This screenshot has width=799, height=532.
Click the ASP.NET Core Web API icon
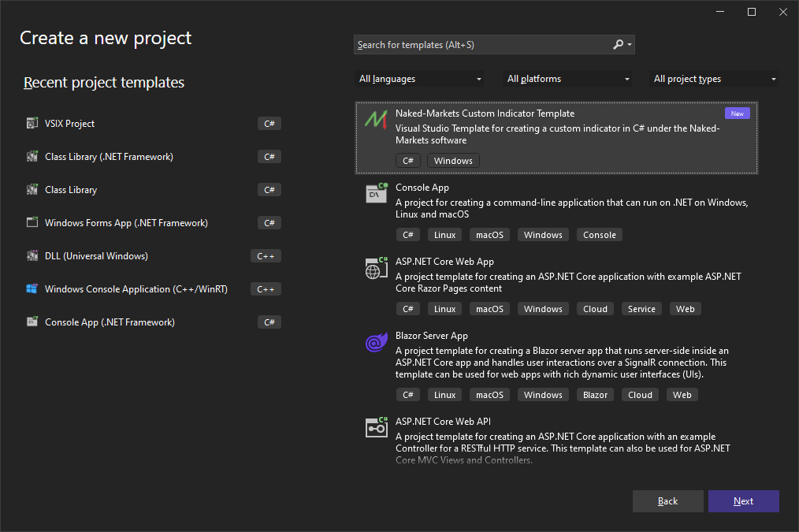click(377, 427)
